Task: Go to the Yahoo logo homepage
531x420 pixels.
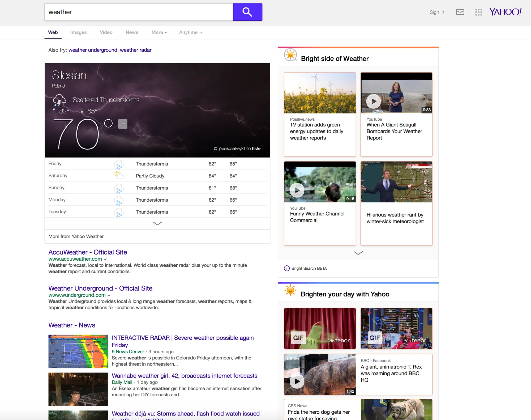Action: pos(505,12)
